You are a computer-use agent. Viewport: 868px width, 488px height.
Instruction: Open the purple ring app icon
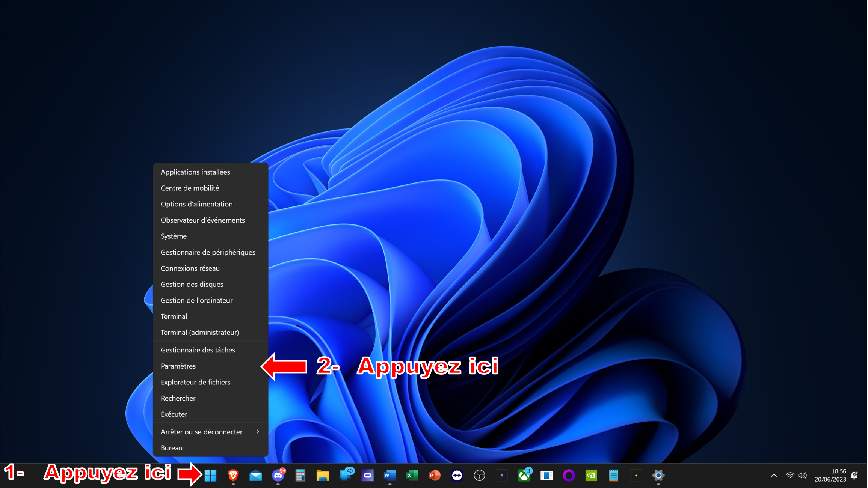click(569, 476)
